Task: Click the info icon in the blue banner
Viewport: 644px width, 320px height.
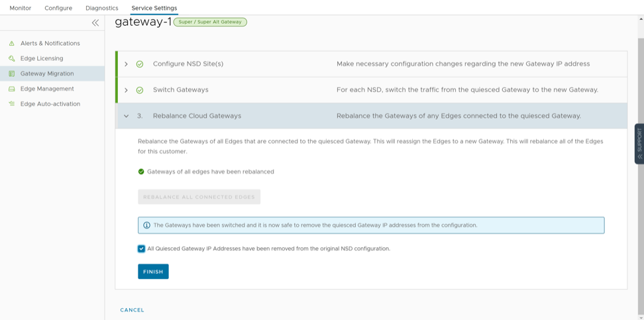Action: 147,225
